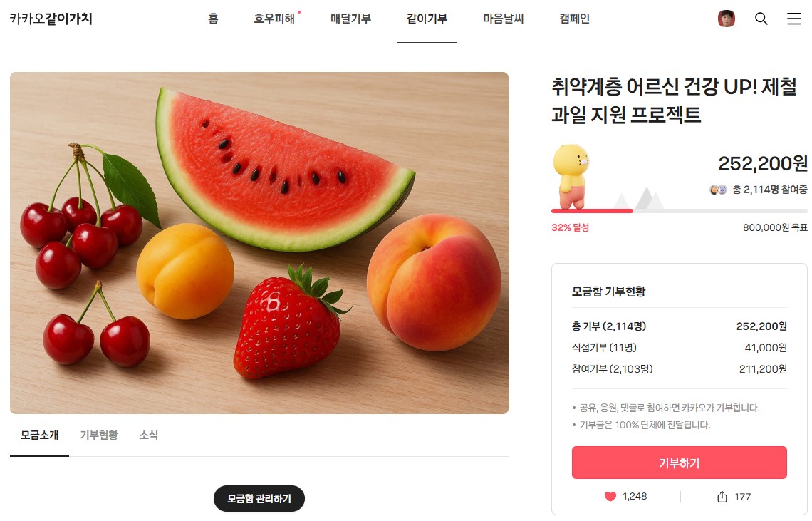Click the user profile avatar

(727, 19)
